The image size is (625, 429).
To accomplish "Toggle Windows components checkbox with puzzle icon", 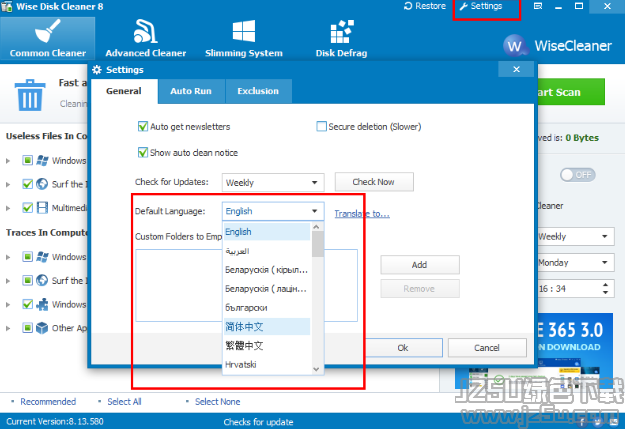I will (x=27, y=304).
